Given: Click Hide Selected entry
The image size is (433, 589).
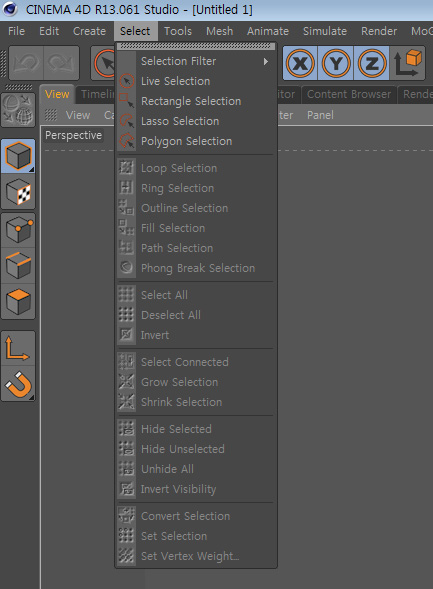Looking at the screenshot, I should coord(196,429).
